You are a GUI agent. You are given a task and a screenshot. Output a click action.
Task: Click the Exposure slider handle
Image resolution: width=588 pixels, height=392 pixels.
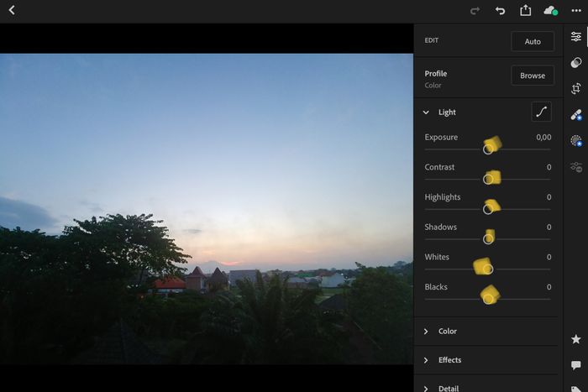[488, 149]
